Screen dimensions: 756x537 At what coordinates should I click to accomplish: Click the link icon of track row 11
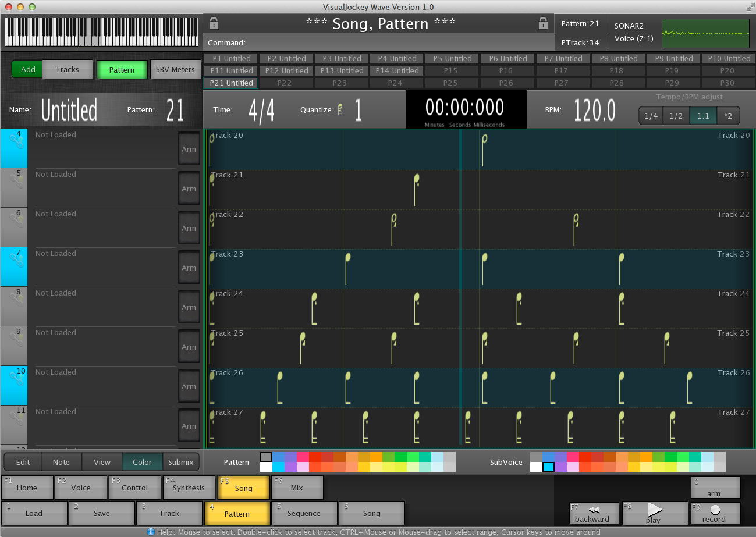pos(17,418)
